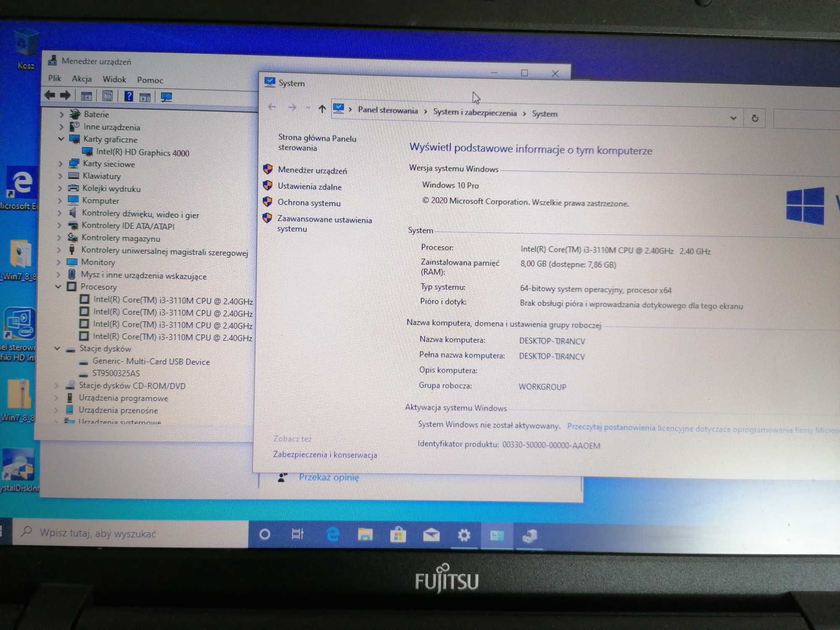840x630 pixels.
Task: Open Zabezpieczenia i konserwacja link
Action: 325,454
